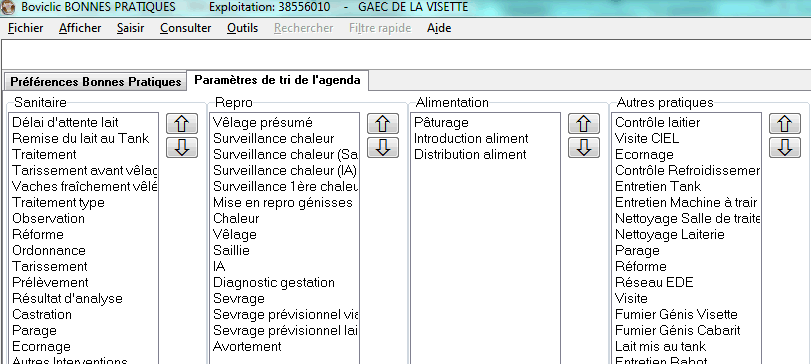The image size is (812, 364).
Task: Click the Autres pratiques move-down arrow
Action: coord(785,148)
